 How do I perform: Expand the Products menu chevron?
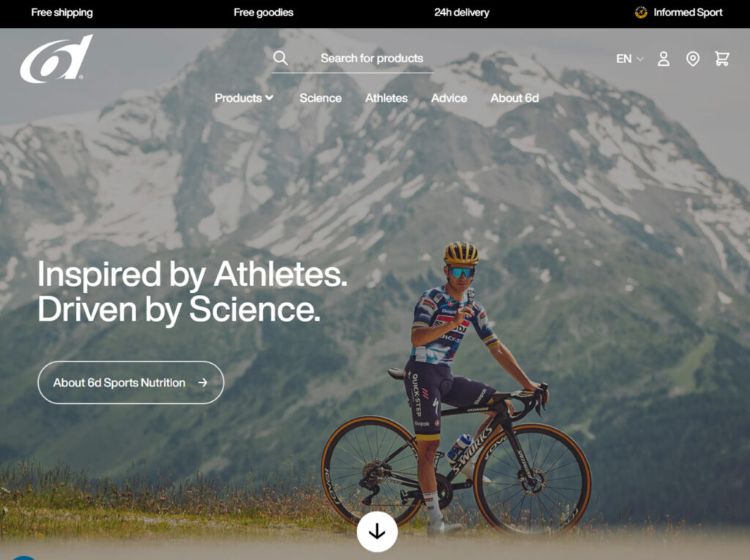click(x=270, y=97)
